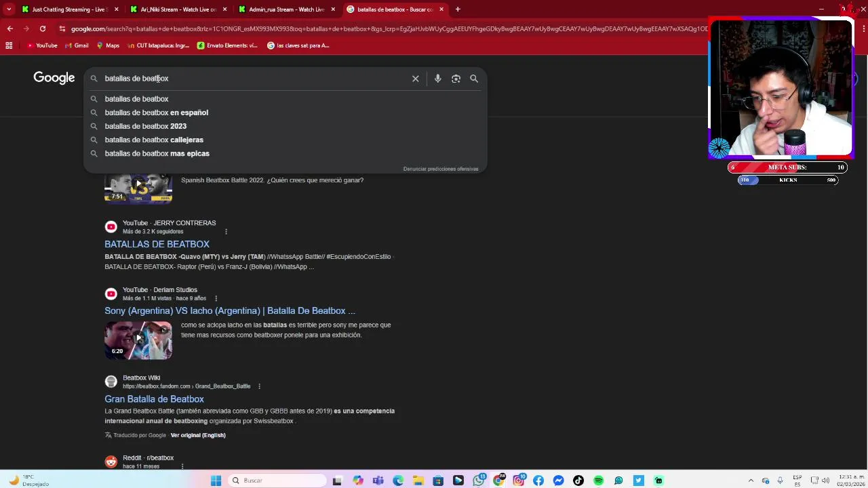Viewport: 868px width, 488px height.
Task: Go to Google homepage via logo
Action: (54, 78)
